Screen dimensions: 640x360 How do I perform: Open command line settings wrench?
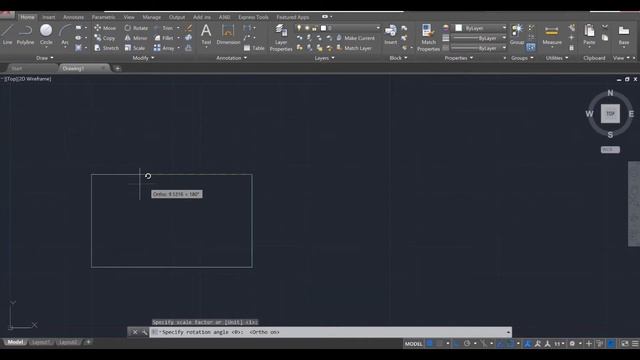pyautogui.click(x=144, y=332)
